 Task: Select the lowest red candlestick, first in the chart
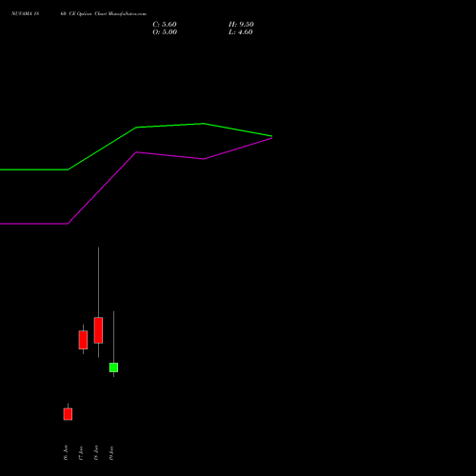click(x=68, y=414)
